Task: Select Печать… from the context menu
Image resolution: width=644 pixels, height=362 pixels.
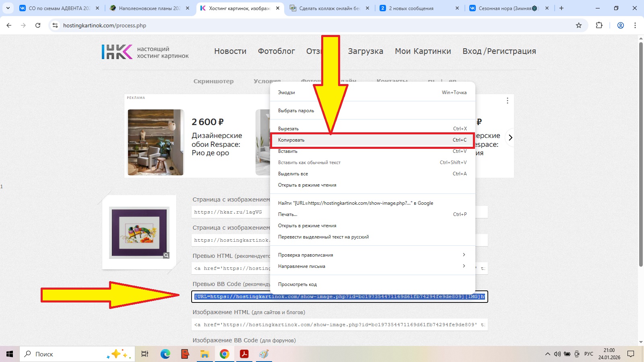Action: point(372,214)
